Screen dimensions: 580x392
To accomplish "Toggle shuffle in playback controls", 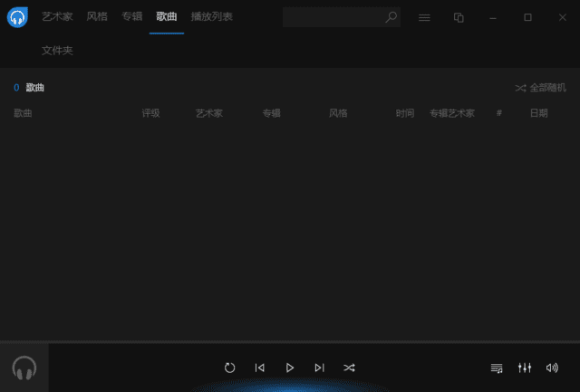I will (349, 368).
